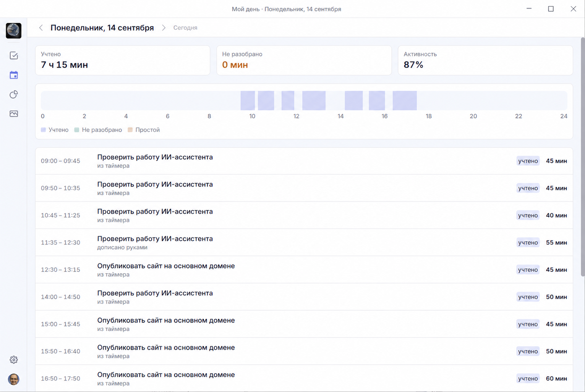Click the Не разобрано 0 мин summary card
Viewport: 585px width, 392px height.
304,60
